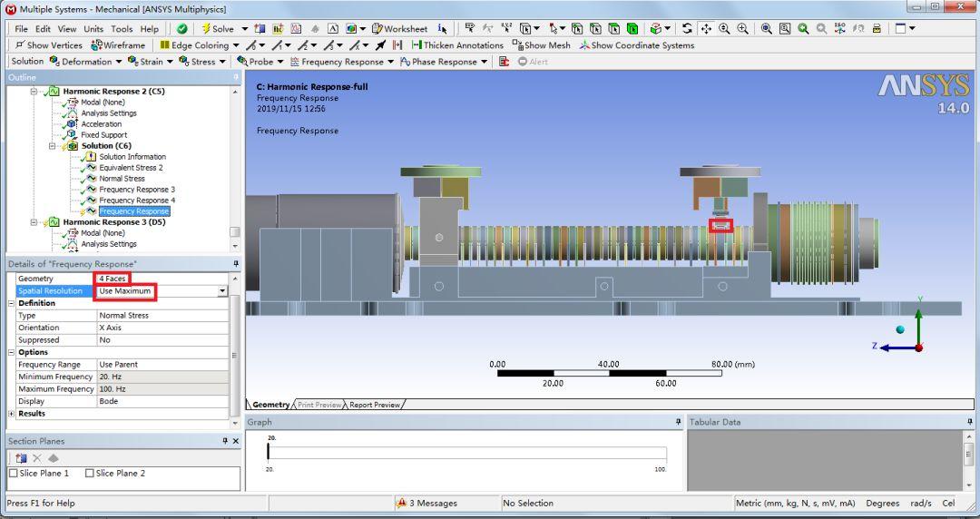980x519 pixels.
Task: Click the Solve lightning button
Action: coord(218,29)
